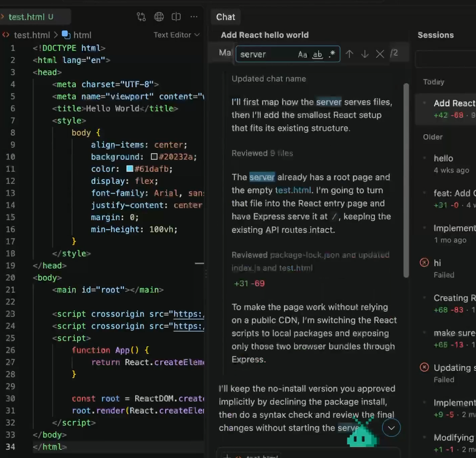Click the CDN script link on line 23
476x458 pixels.
(189, 314)
